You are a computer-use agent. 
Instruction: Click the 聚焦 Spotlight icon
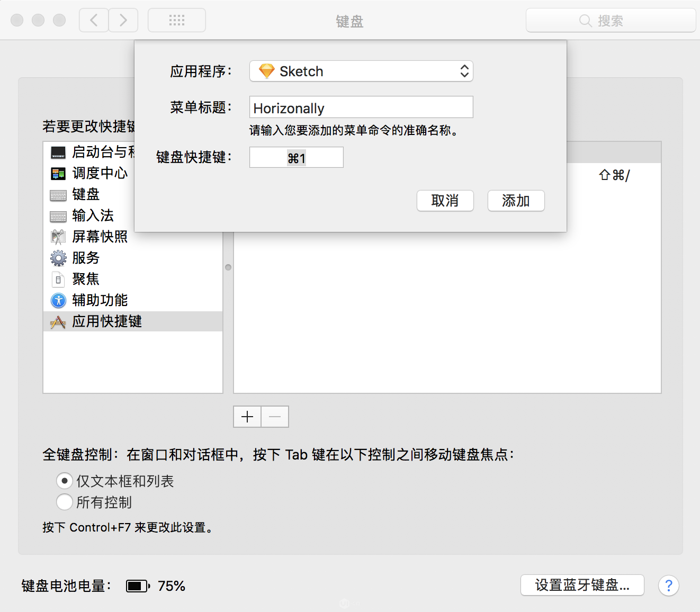(x=58, y=279)
